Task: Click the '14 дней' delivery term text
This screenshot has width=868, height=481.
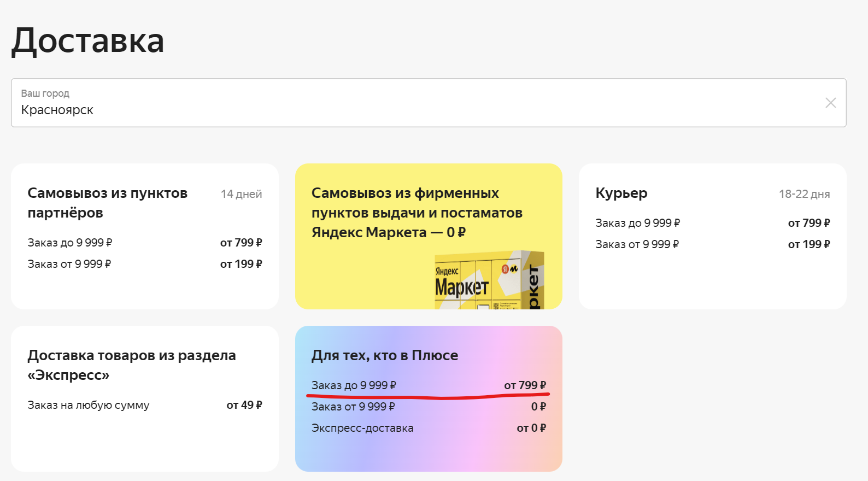Action: pyautogui.click(x=241, y=194)
